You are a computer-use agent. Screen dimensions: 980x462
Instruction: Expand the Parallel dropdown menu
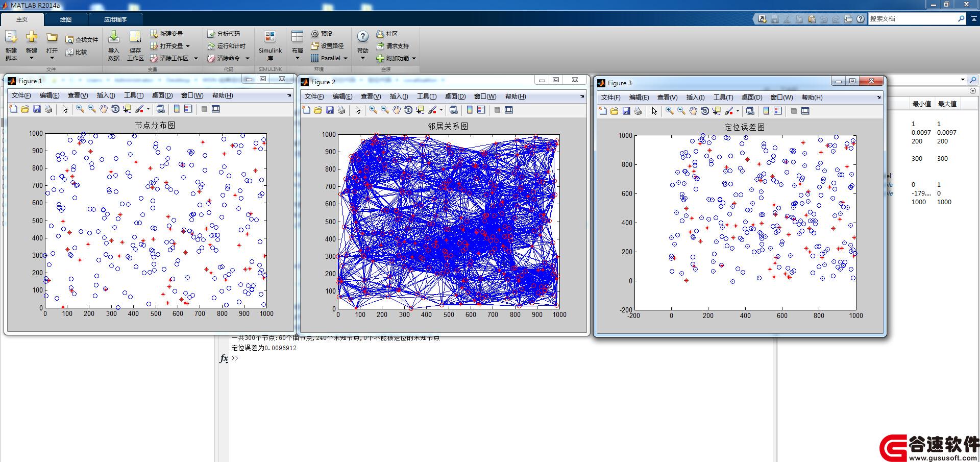coord(346,58)
